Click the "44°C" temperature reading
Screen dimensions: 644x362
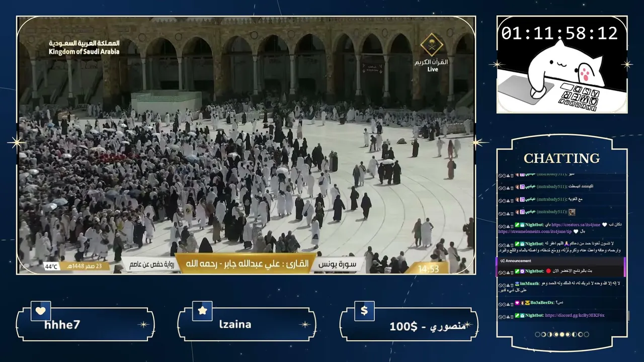[x=51, y=266]
